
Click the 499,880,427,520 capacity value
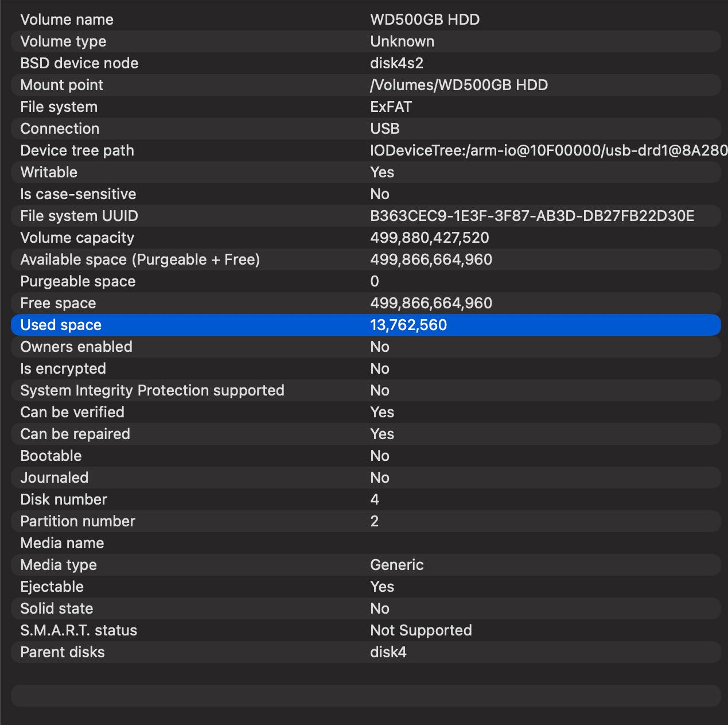pos(430,238)
